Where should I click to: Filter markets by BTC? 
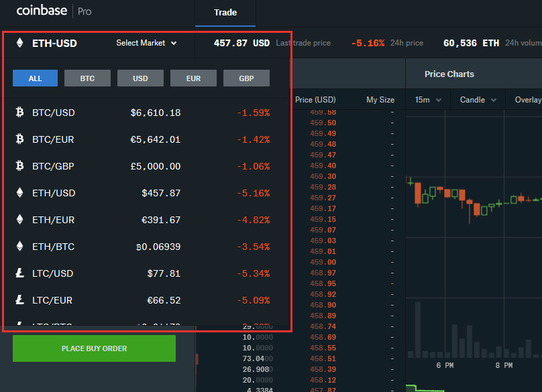87,78
